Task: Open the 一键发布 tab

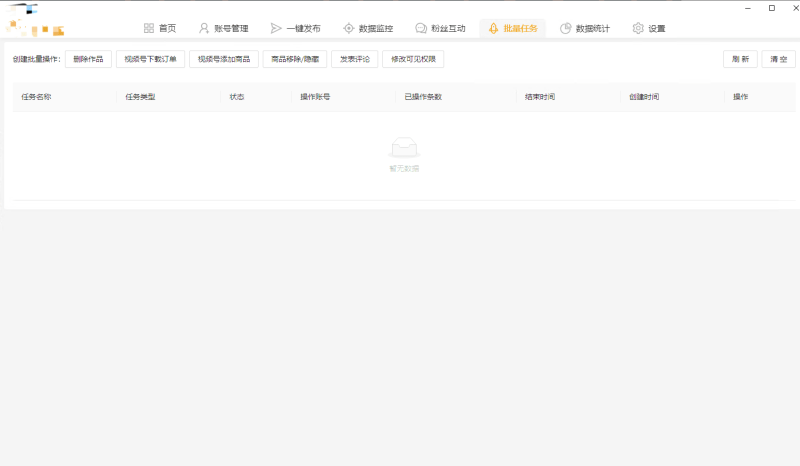Action: pos(295,29)
